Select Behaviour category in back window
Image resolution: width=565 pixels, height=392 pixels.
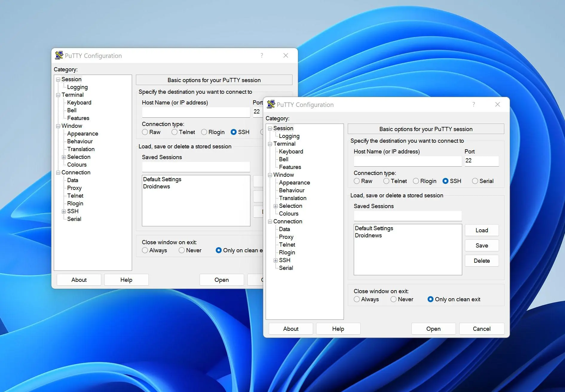pyautogui.click(x=80, y=141)
